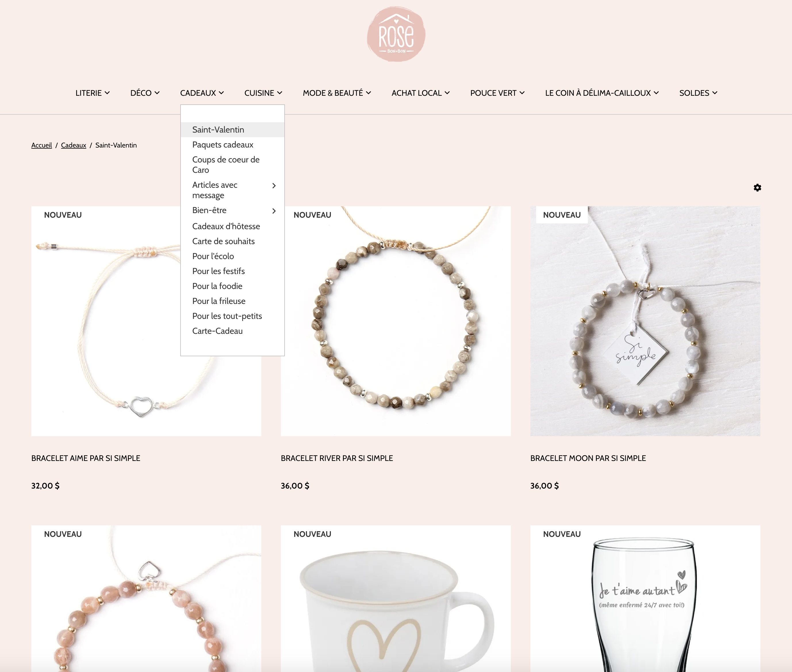Go to Accueil breadcrumb link

pyautogui.click(x=41, y=145)
